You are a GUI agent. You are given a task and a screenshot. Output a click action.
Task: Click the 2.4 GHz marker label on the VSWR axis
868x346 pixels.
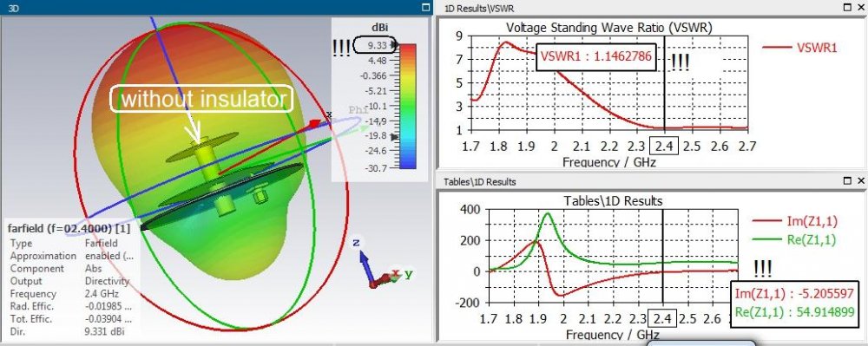pos(664,146)
